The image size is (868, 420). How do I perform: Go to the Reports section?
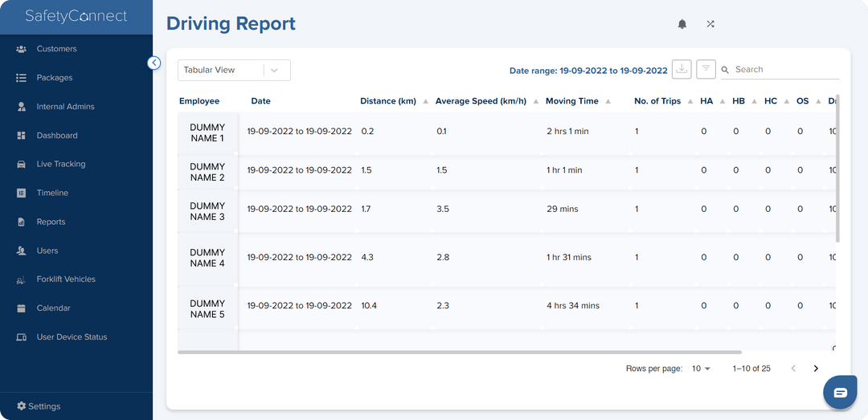[x=51, y=222]
